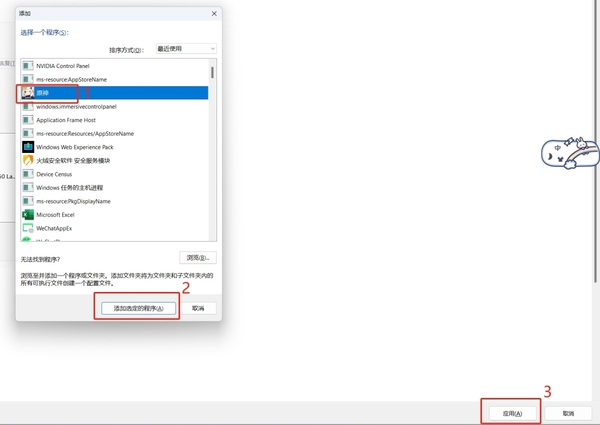Click the NVIDIA Control Panel icon
The image size is (600, 425).
(28, 65)
